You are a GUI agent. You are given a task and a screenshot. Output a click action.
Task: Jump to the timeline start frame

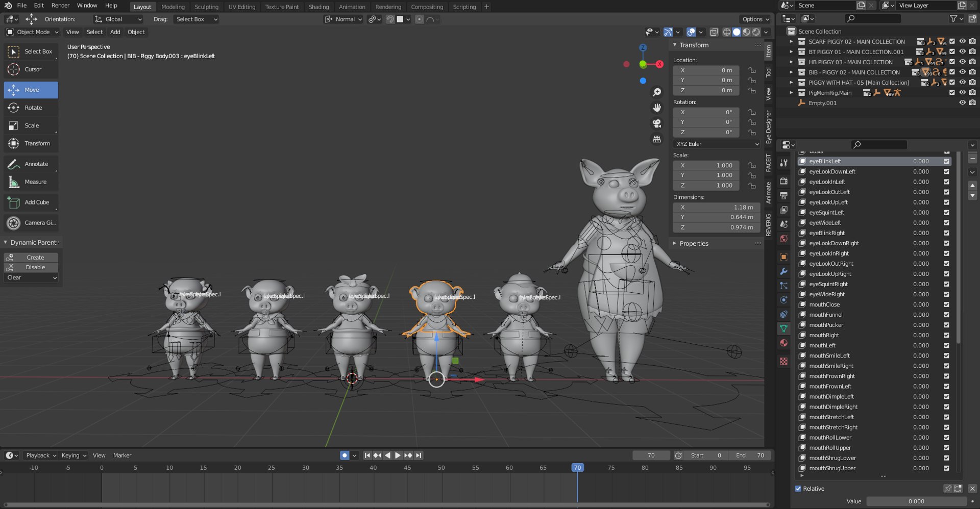tap(367, 455)
